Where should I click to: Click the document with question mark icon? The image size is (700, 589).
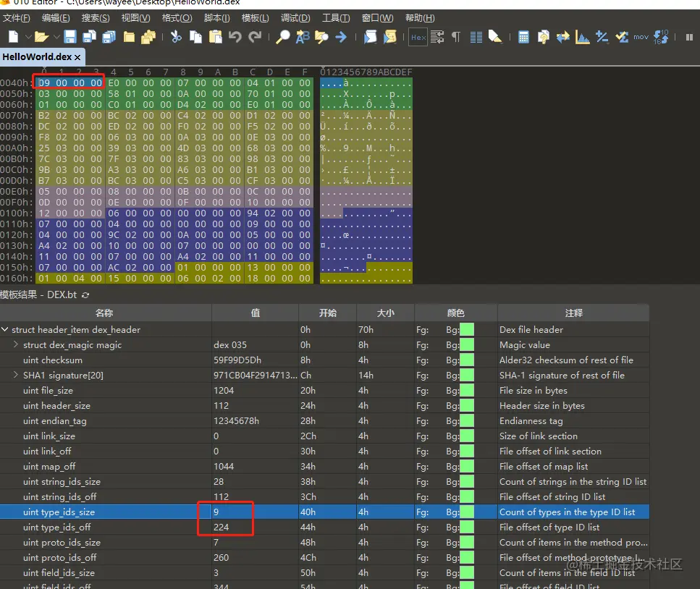pyautogui.click(x=544, y=37)
